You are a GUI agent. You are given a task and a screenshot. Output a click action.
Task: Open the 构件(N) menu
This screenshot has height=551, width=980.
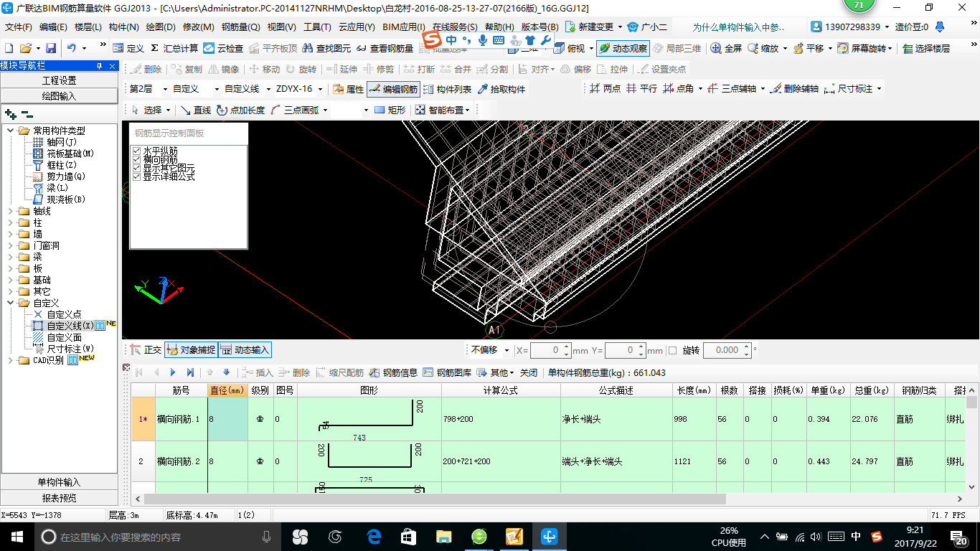click(x=123, y=27)
